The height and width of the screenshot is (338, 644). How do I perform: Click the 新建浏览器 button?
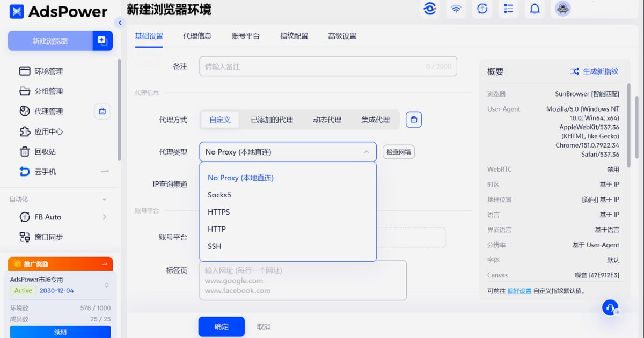(x=50, y=41)
